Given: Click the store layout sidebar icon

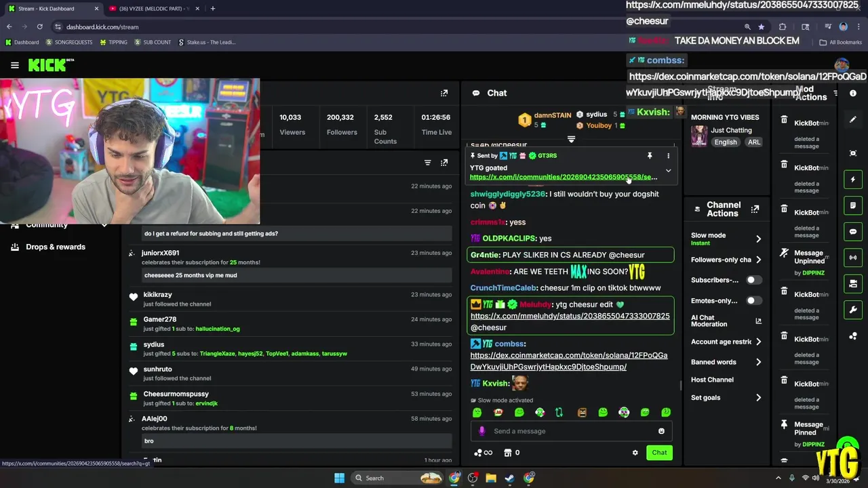Looking at the screenshot, I should point(853,283).
